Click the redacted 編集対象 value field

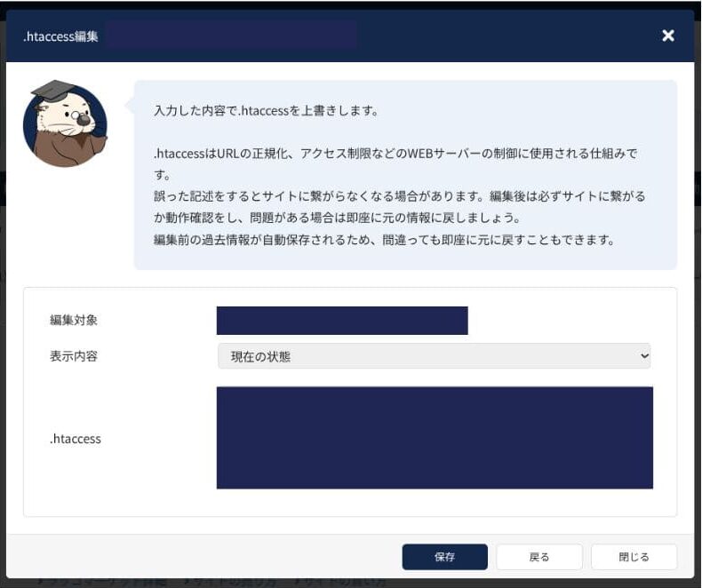click(342, 321)
